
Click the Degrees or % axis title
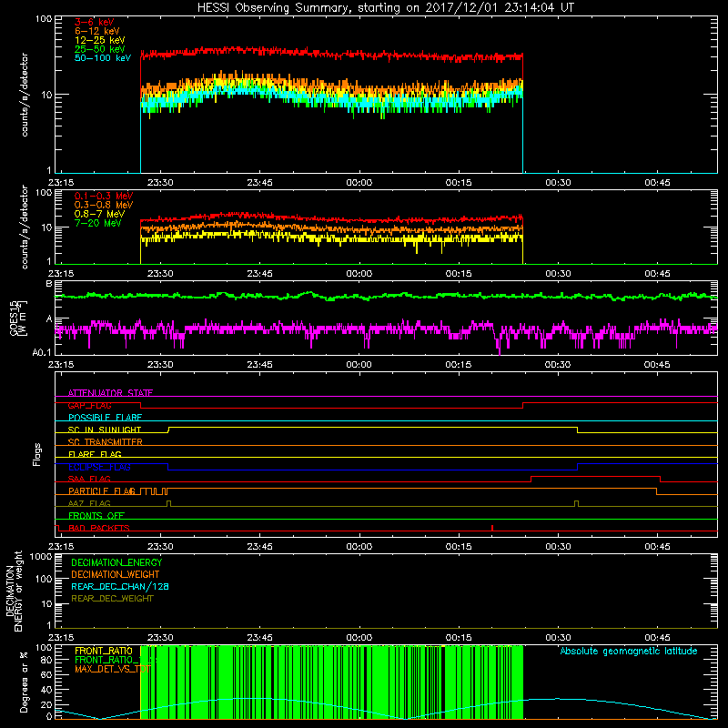click(x=24, y=682)
